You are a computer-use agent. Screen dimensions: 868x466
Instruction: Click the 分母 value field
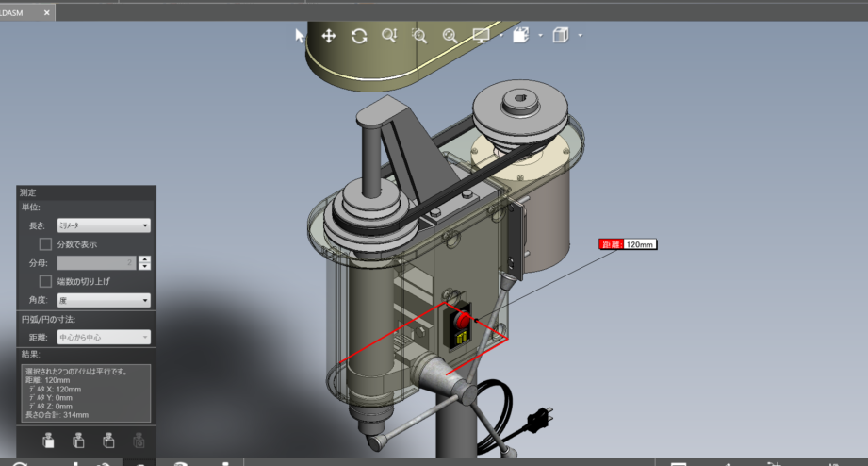click(96, 262)
